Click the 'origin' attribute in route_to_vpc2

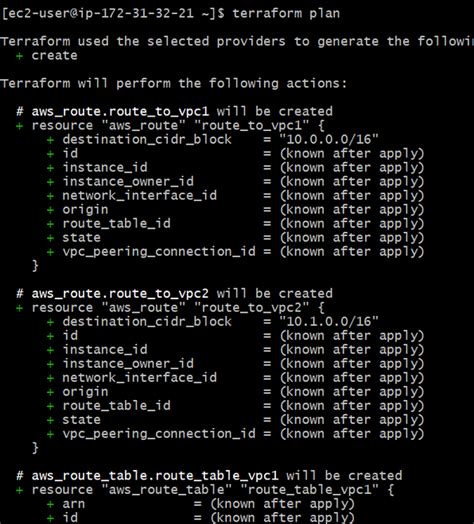click(86, 392)
